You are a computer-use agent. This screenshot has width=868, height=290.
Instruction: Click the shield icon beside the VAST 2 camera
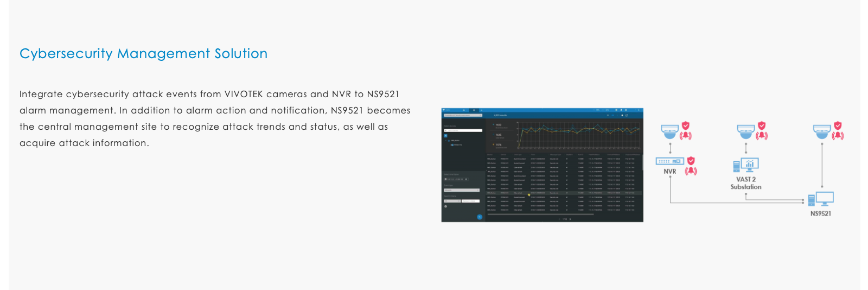click(762, 125)
